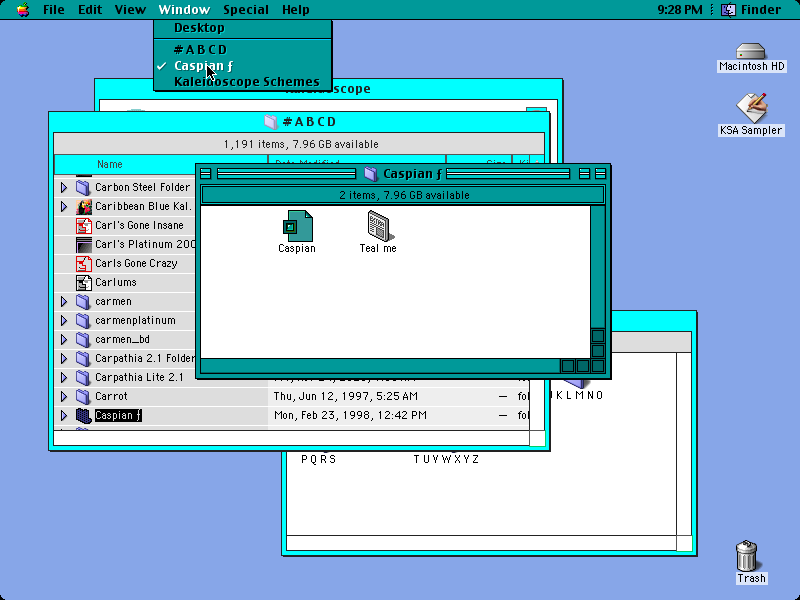800x600 pixels.
Task: Open the KSA Sampler desktop icon
Action: pyautogui.click(x=751, y=108)
